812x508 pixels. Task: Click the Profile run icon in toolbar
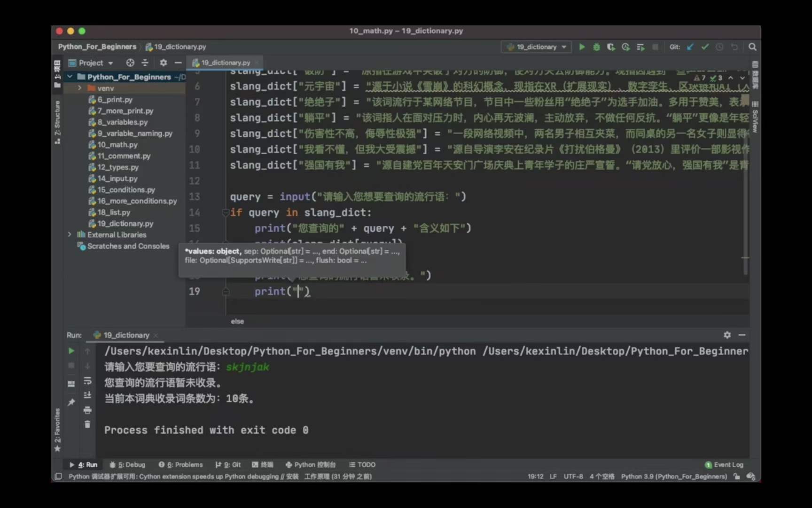[x=625, y=47]
